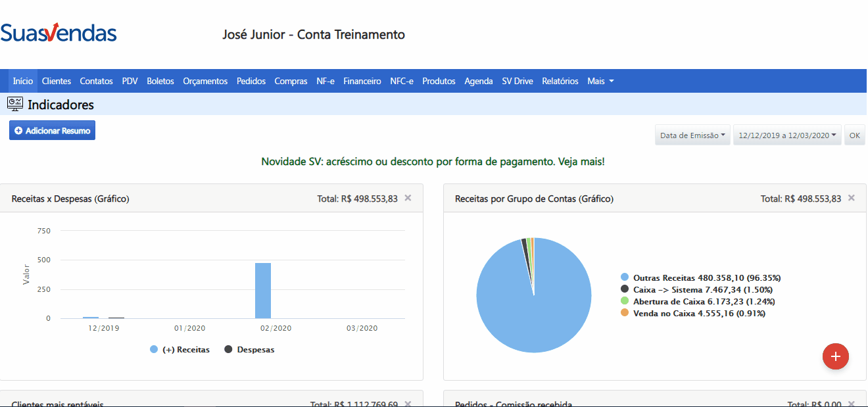Close Receitas x Despesas chart panel
The height and width of the screenshot is (407, 868).
[x=408, y=198]
